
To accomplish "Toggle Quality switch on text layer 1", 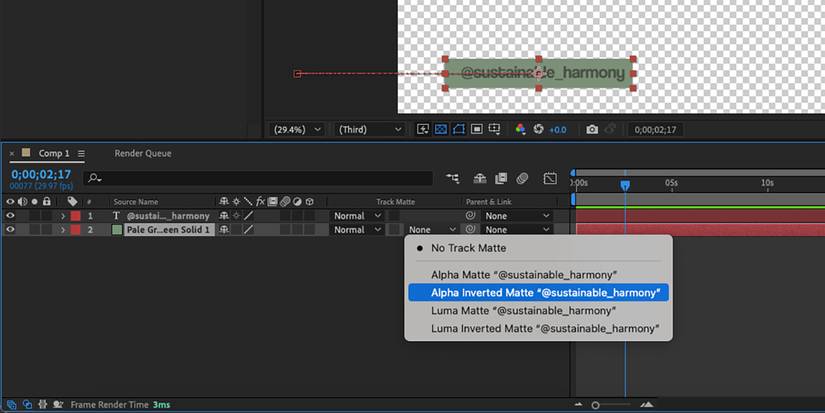I will 248,216.
